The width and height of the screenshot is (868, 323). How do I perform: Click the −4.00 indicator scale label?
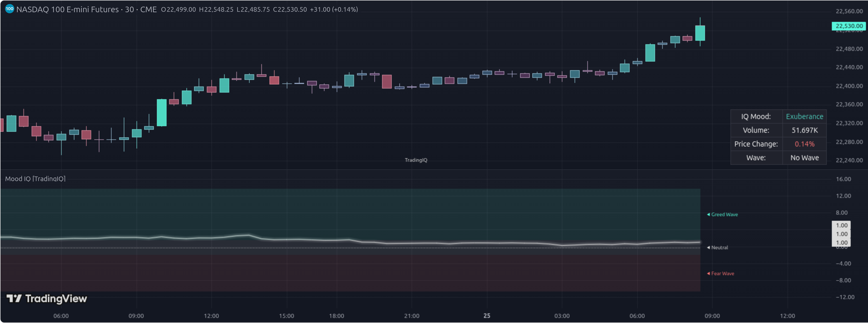[x=843, y=263]
